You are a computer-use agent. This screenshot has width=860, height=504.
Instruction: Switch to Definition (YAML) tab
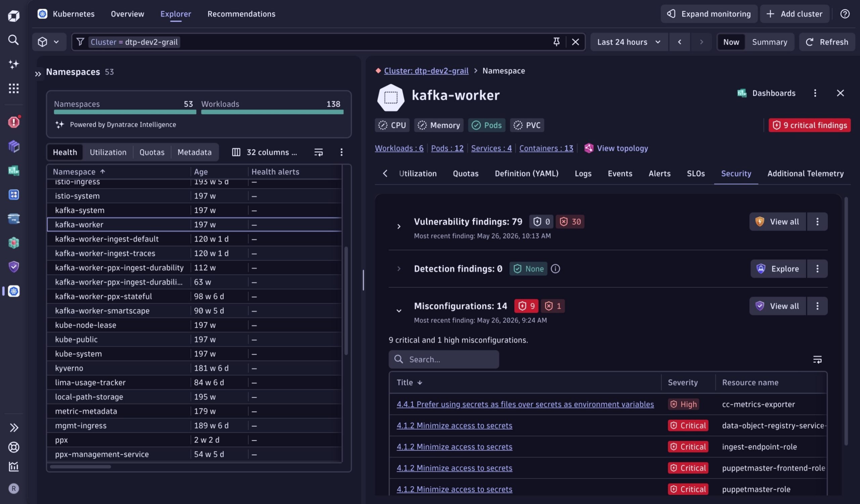pyautogui.click(x=526, y=174)
